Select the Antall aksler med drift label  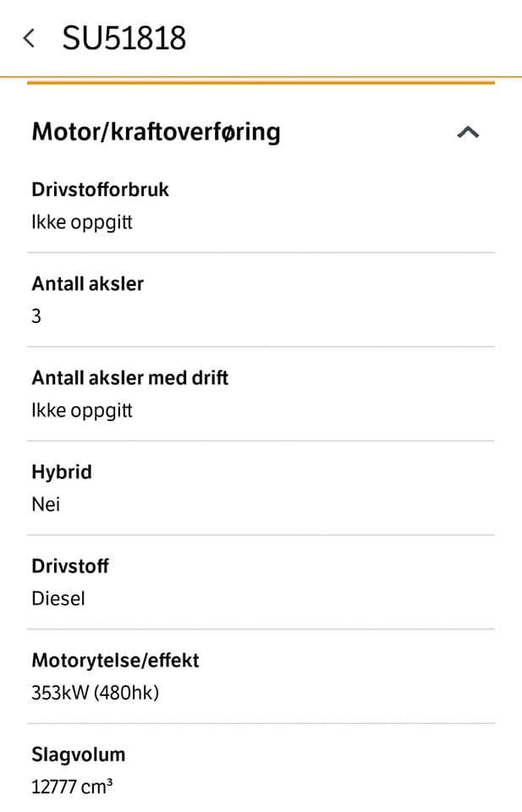pyautogui.click(x=130, y=377)
